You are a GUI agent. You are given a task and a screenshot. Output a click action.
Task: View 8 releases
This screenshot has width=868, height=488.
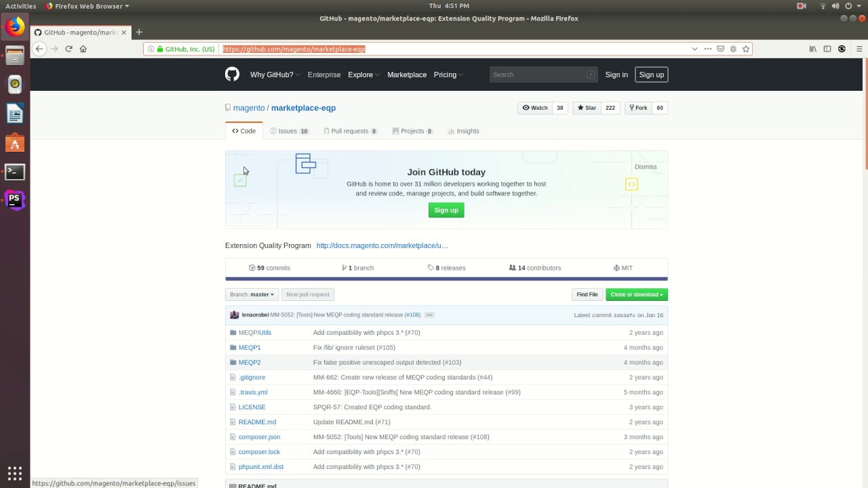coord(446,268)
